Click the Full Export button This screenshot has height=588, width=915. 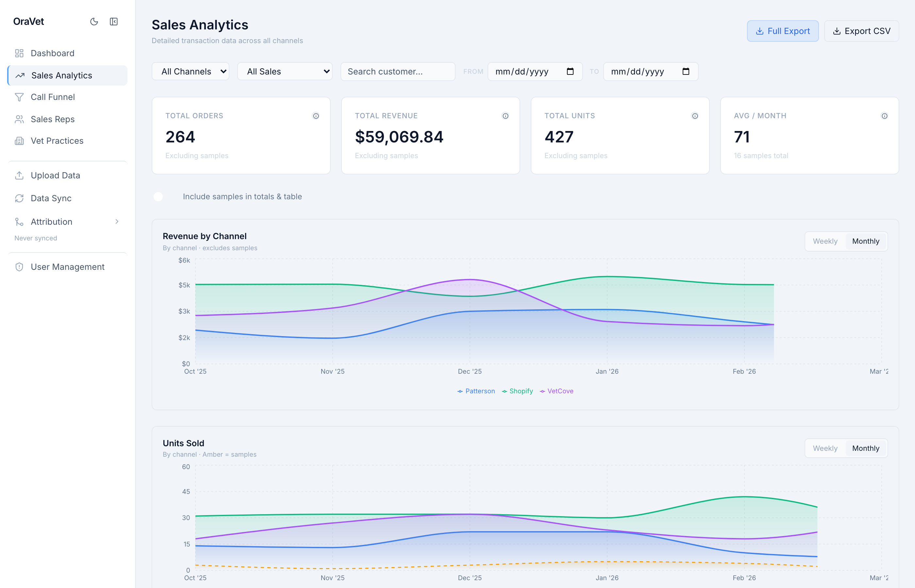pyautogui.click(x=783, y=31)
